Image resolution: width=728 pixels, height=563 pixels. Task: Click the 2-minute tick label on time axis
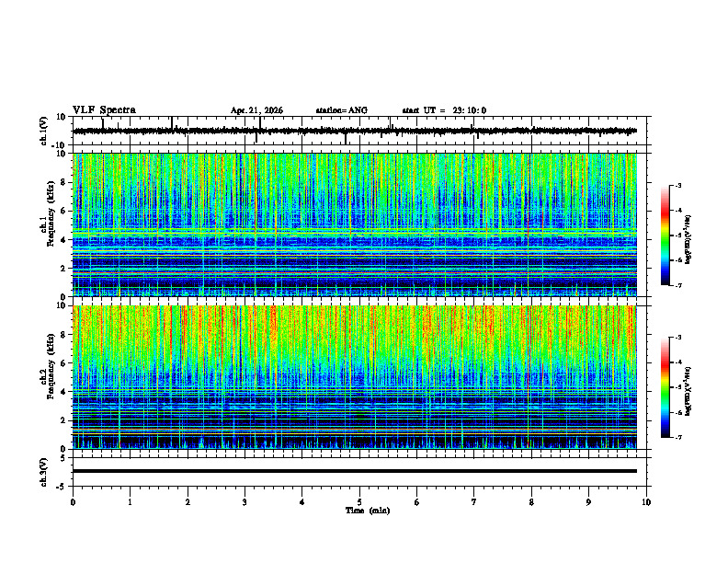188,502
